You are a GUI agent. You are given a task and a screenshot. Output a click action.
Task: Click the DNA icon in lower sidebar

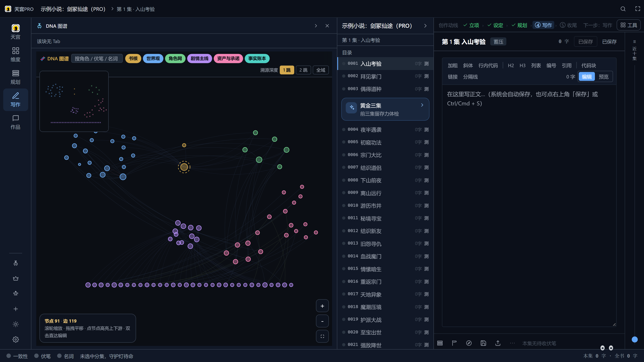pyautogui.click(x=15, y=263)
